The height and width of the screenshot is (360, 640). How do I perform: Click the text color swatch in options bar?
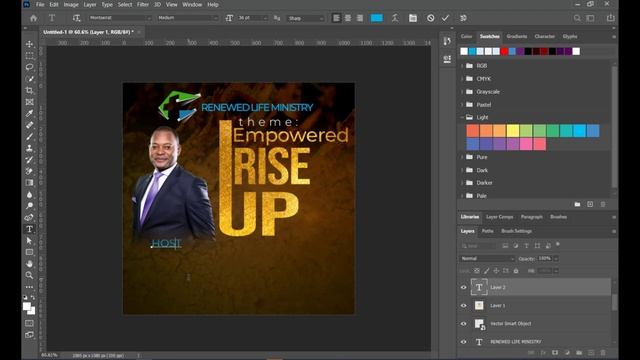pyautogui.click(x=377, y=18)
